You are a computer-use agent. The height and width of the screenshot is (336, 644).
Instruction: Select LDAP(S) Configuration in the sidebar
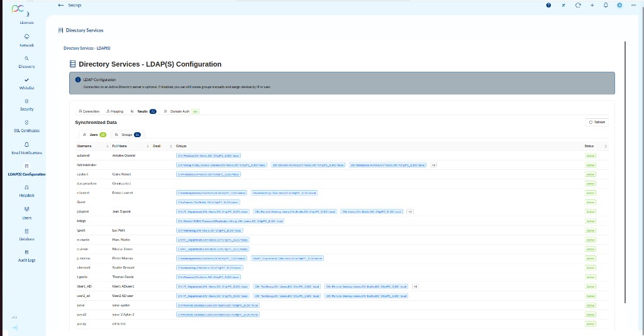coord(26,170)
